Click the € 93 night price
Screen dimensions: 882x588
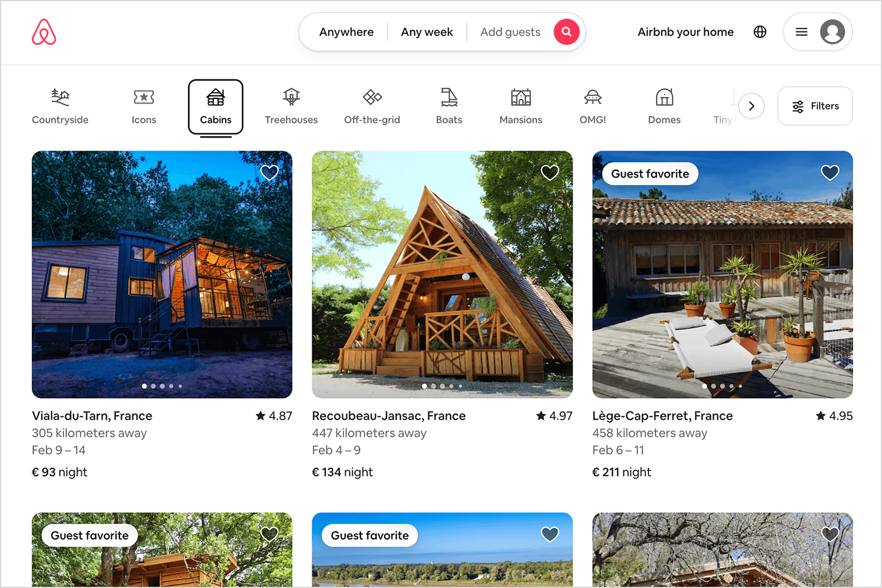pyautogui.click(x=59, y=472)
